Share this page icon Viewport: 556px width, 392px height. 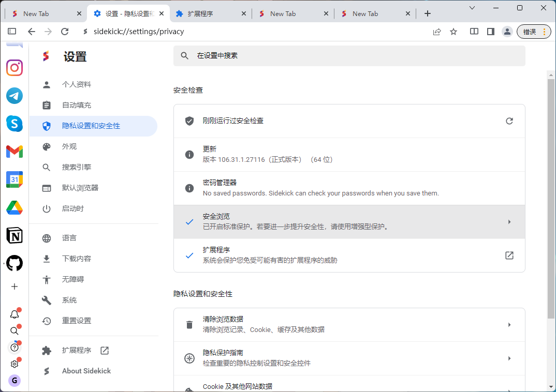click(437, 32)
